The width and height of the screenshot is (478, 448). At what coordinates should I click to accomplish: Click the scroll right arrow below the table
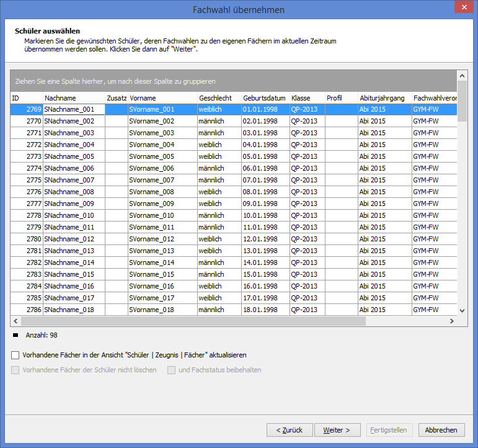point(452,321)
